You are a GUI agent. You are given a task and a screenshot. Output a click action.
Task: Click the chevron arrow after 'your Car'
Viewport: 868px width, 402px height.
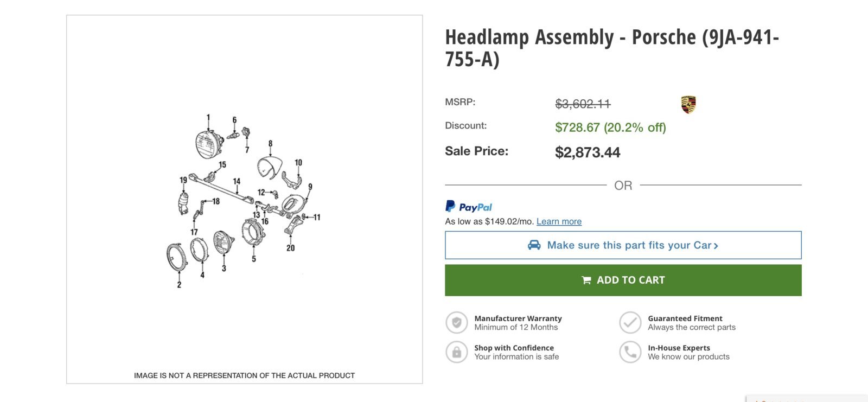click(716, 246)
